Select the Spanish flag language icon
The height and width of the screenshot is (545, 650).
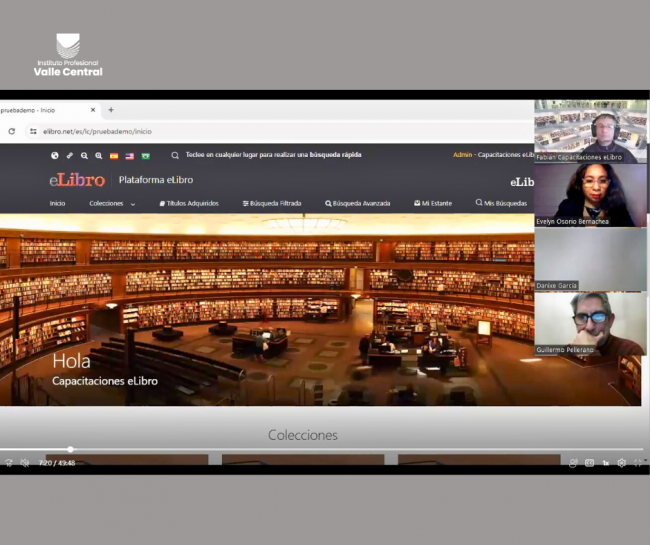click(114, 156)
